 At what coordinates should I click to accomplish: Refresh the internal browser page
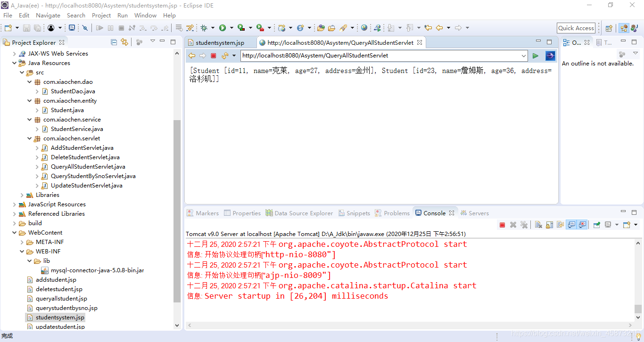pyautogui.click(x=225, y=56)
